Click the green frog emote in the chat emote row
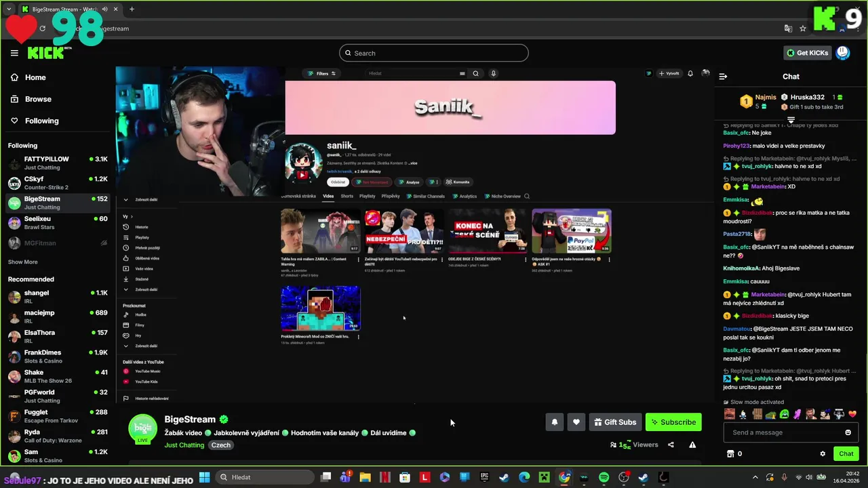The width and height of the screenshot is (868, 488). pyautogui.click(x=785, y=414)
